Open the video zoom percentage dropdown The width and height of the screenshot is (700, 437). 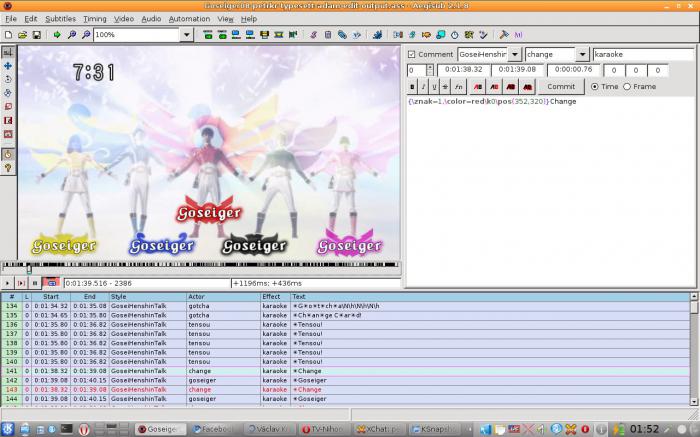(187, 34)
